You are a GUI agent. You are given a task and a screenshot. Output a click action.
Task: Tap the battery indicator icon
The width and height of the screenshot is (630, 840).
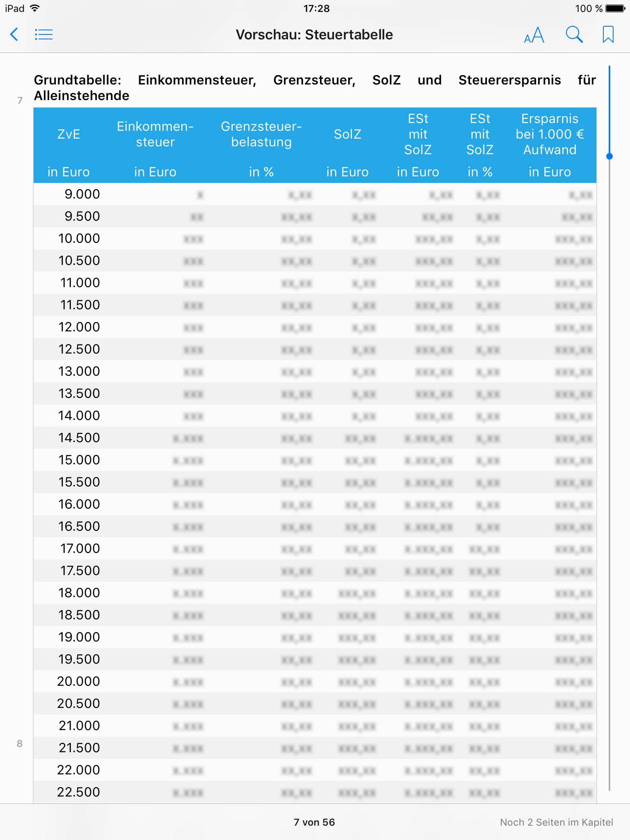coord(614,8)
